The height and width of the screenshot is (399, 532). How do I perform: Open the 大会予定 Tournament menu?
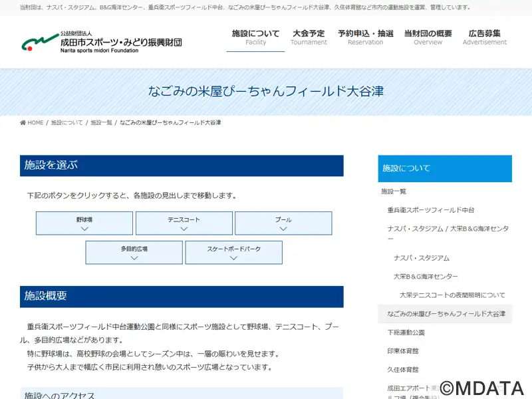(x=309, y=37)
